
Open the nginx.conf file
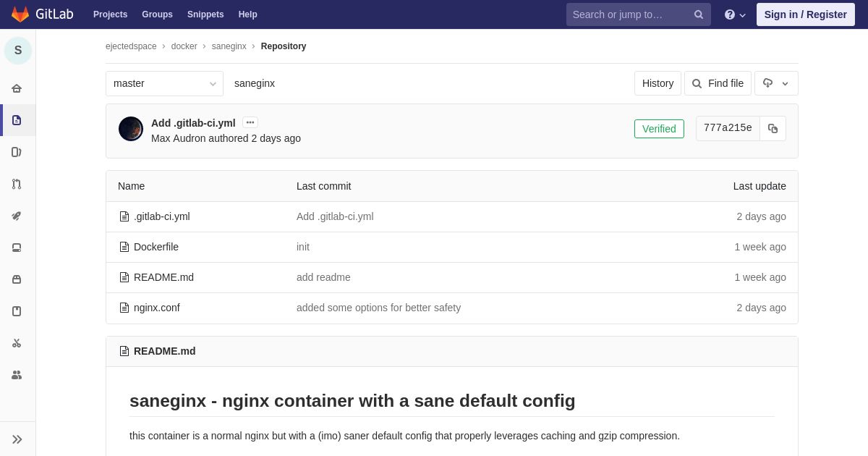(157, 308)
